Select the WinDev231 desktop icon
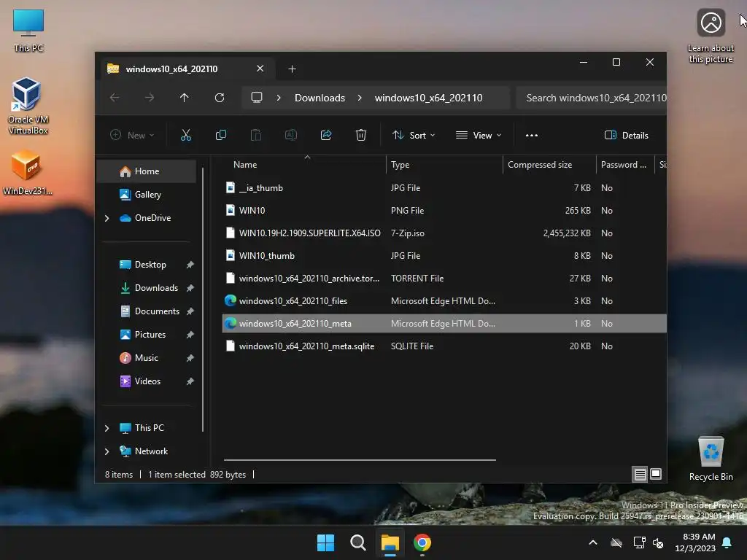Viewport: 747px width, 560px height. click(27, 172)
